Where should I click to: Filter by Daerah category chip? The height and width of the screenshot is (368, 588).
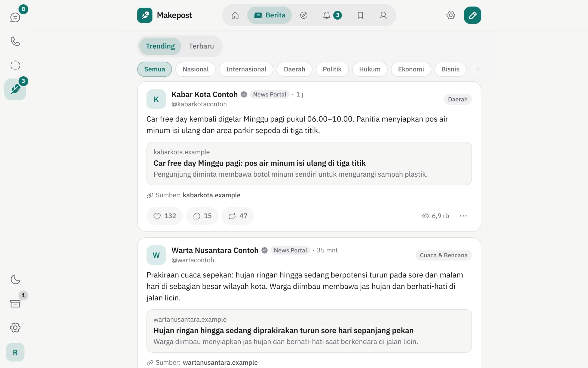click(295, 69)
